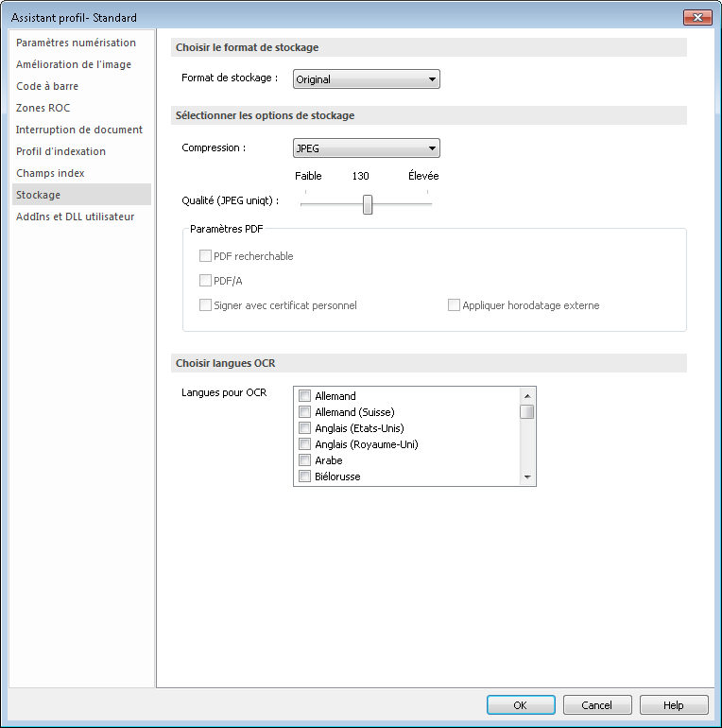Open the Paramètres numérisation page
The height and width of the screenshot is (728, 722).
point(81,43)
